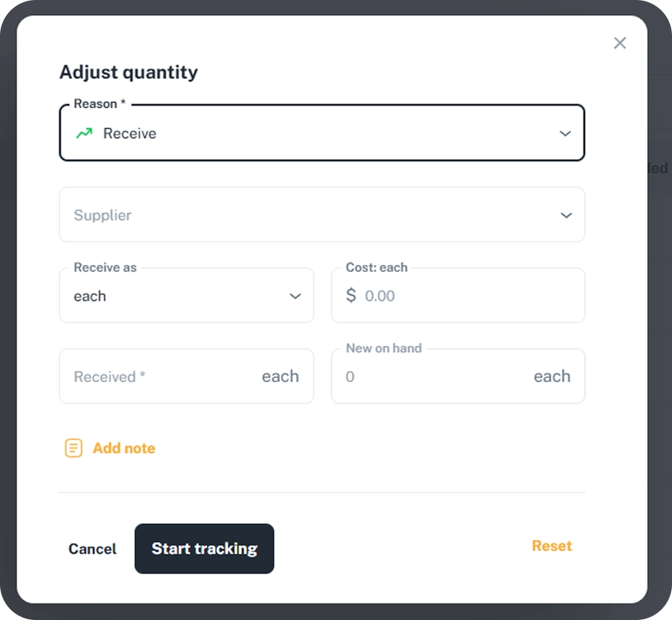The image size is (672, 620).
Task: Expand the Receive as chevron
Action: [x=295, y=296]
